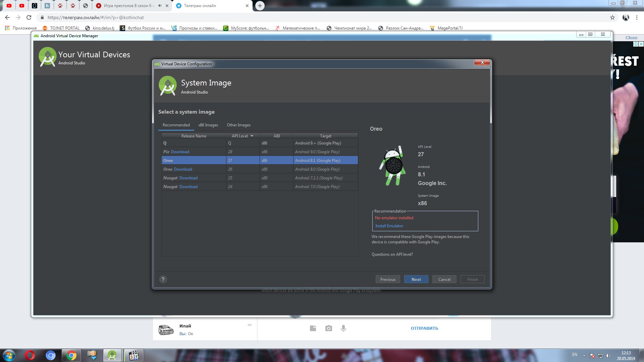Switch to the pinned globe icon tab
Image resolution: width=644 pixels, height=362 pixels.
coord(86,6)
